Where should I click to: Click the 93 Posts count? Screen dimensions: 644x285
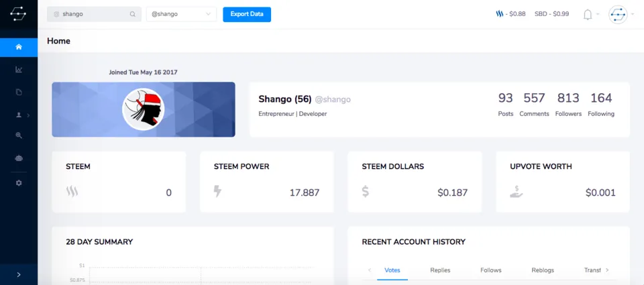pos(506,105)
